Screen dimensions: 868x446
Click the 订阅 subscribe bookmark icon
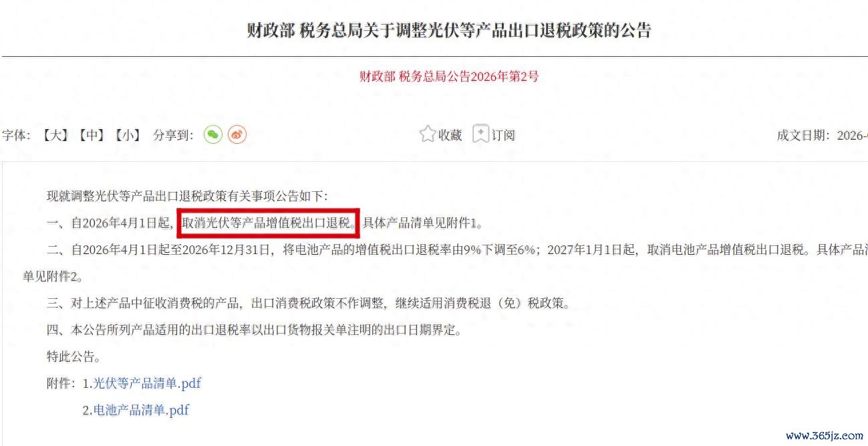[481, 134]
